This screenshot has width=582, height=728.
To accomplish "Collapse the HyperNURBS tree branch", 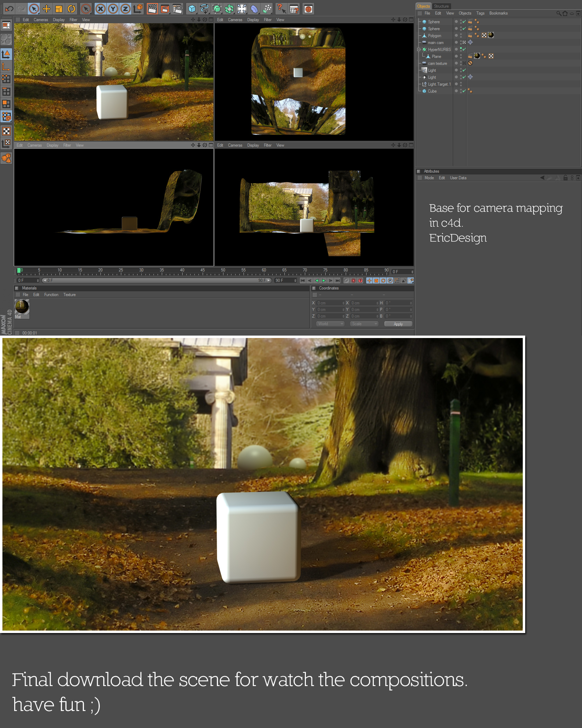I will (x=418, y=49).
